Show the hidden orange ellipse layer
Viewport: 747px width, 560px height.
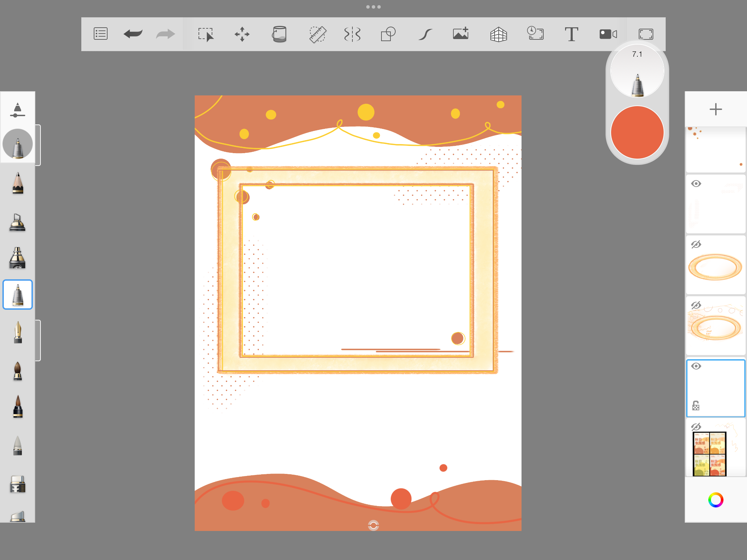tap(696, 245)
